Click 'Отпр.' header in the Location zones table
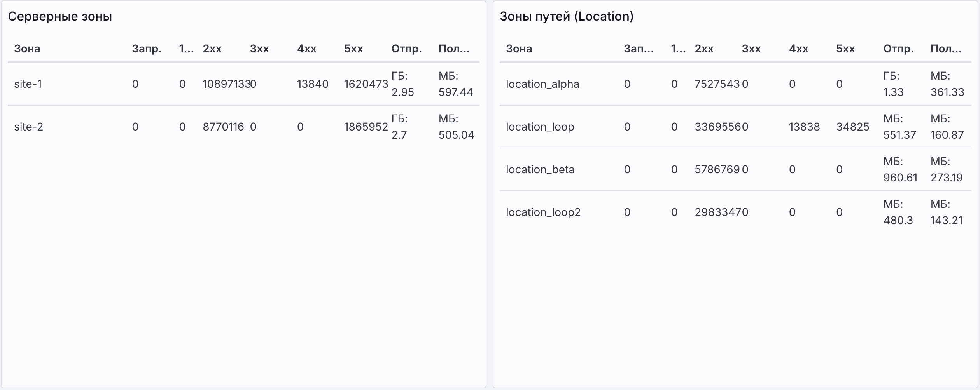Image resolution: width=980 pixels, height=390 pixels. (x=898, y=49)
